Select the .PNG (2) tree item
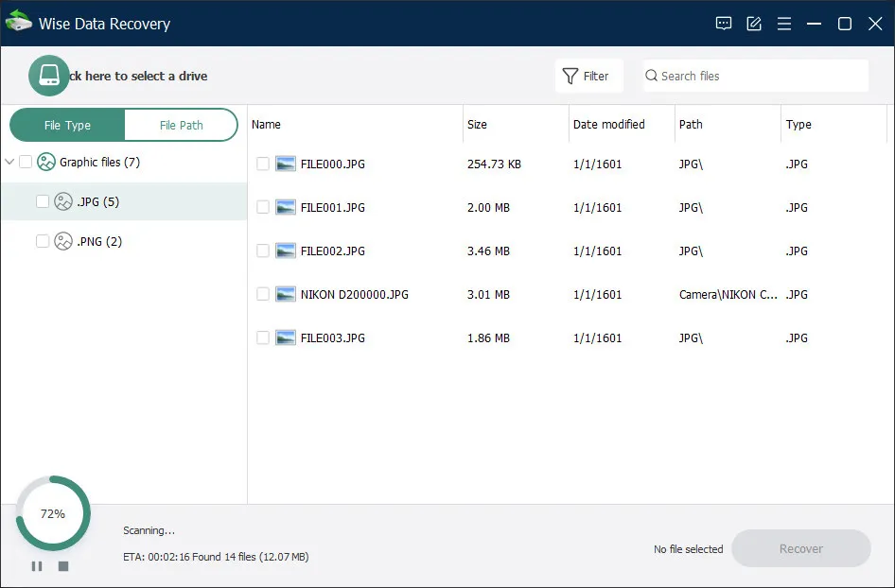 [124, 241]
